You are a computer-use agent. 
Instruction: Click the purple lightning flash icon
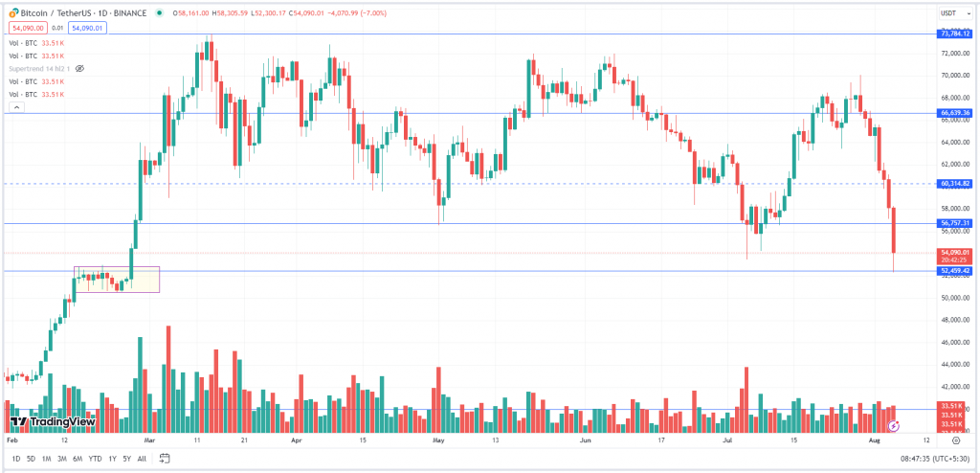coord(894,425)
